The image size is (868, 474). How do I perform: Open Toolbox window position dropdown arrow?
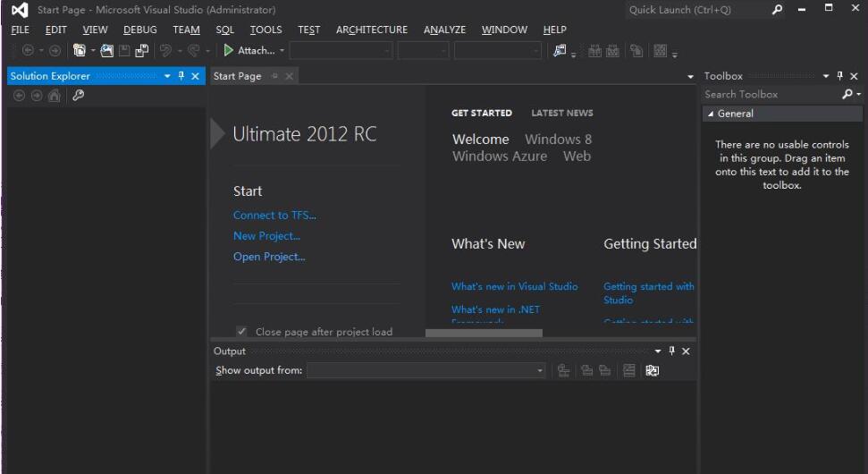pos(826,76)
